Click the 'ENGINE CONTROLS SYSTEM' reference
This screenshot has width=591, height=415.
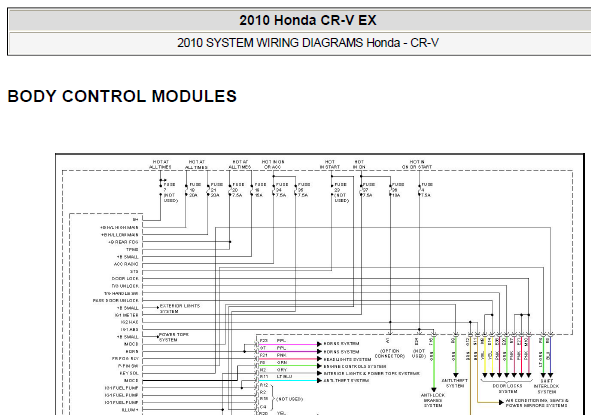[x=355, y=366]
